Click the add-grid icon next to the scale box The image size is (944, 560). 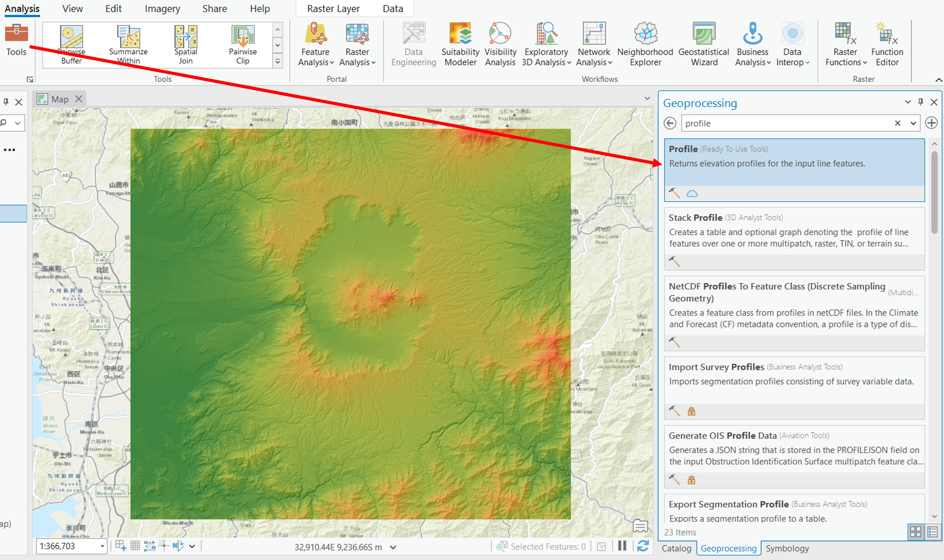click(121, 546)
